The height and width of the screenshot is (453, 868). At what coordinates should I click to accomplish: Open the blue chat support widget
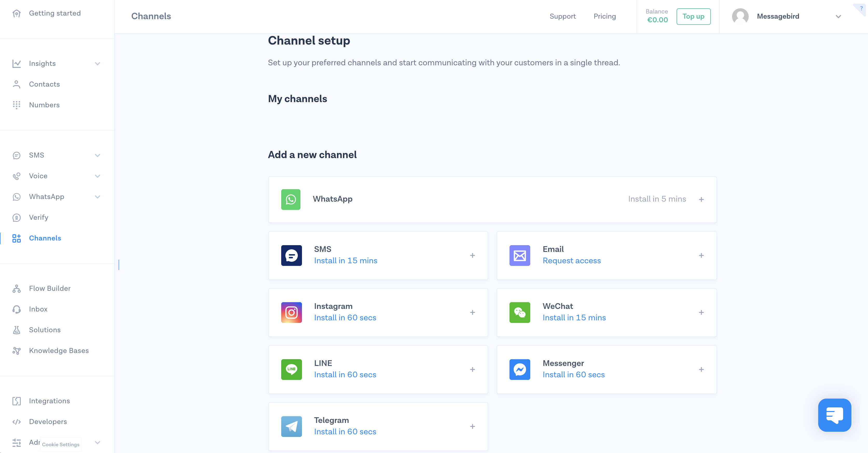click(x=835, y=415)
